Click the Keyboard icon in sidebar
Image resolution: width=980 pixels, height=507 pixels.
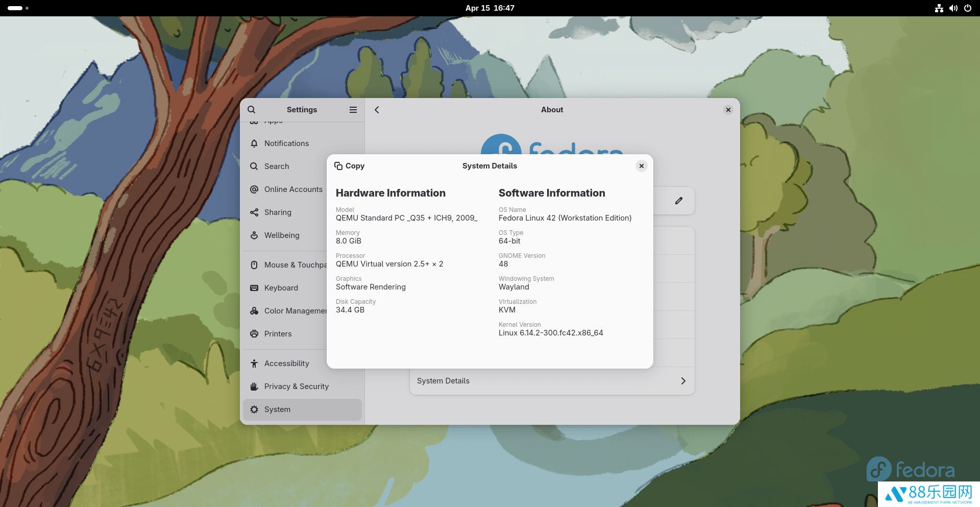coord(254,288)
